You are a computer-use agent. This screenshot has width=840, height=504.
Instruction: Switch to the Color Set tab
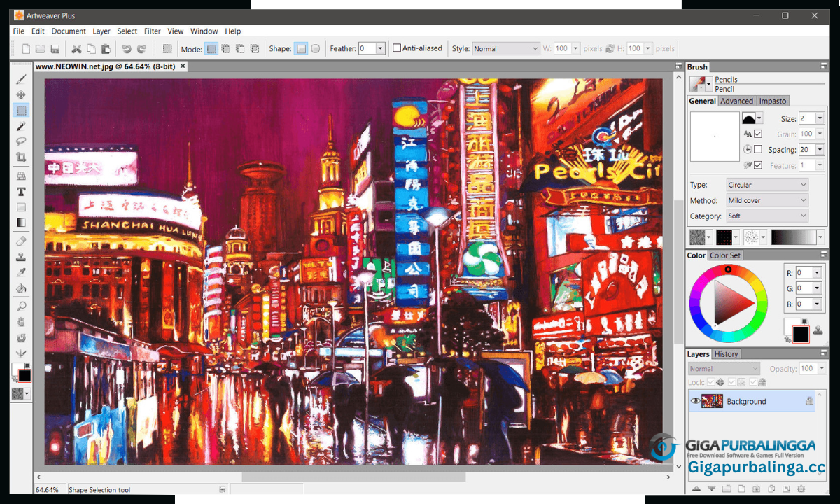725,255
